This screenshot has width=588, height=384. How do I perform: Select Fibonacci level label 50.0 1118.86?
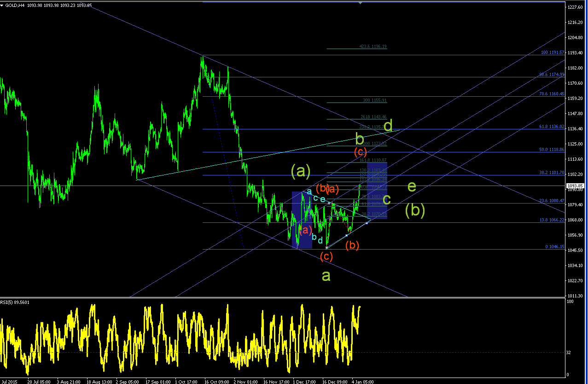point(552,150)
